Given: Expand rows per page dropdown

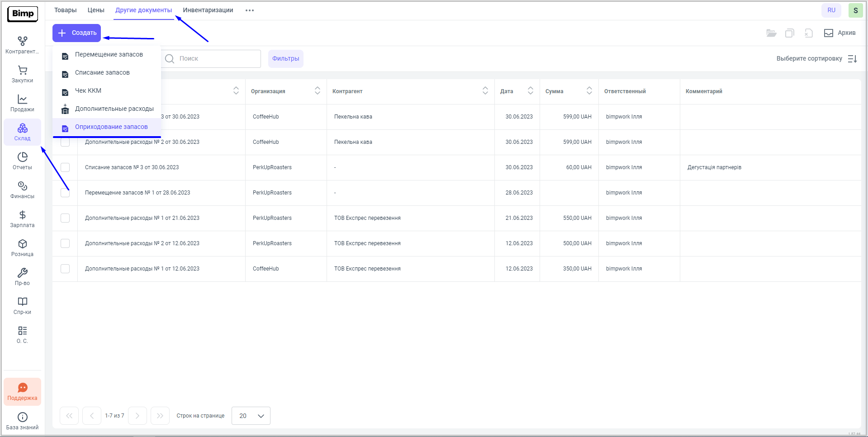Looking at the screenshot, I should click(x=251, y=416).
